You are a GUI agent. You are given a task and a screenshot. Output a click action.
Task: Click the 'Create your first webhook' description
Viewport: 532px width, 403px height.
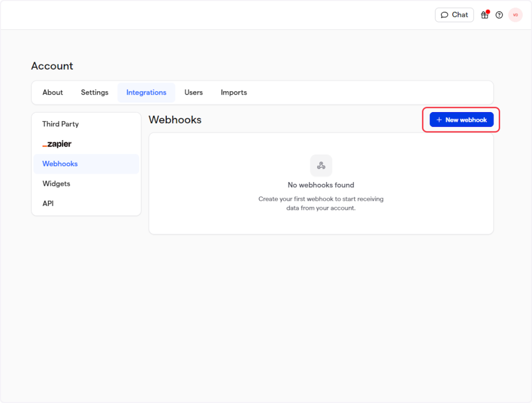click(x=321, y=204)
